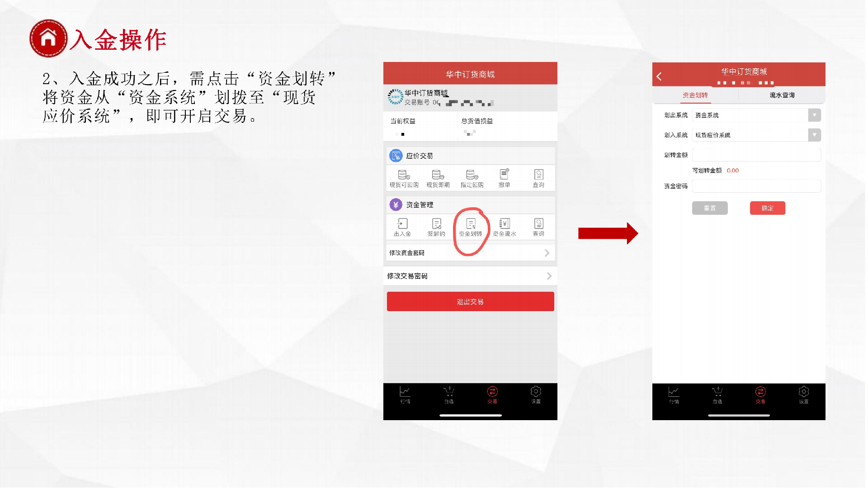Click the red home icon beside 入金操作
Screen dimensions: 868x488
(x=48, y=38)
